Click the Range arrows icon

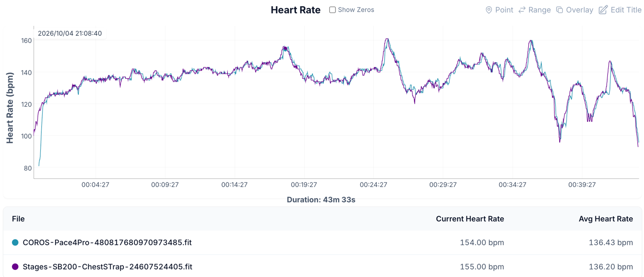(522, 10)
